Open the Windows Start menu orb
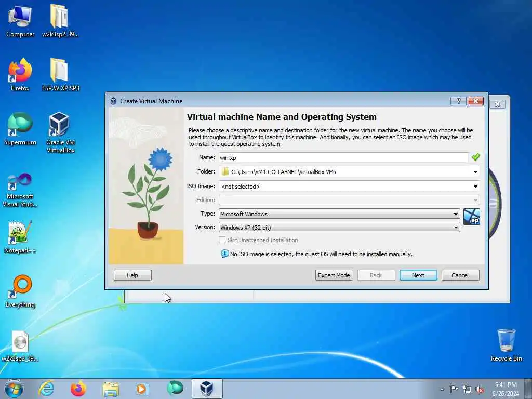 point(14,389)
